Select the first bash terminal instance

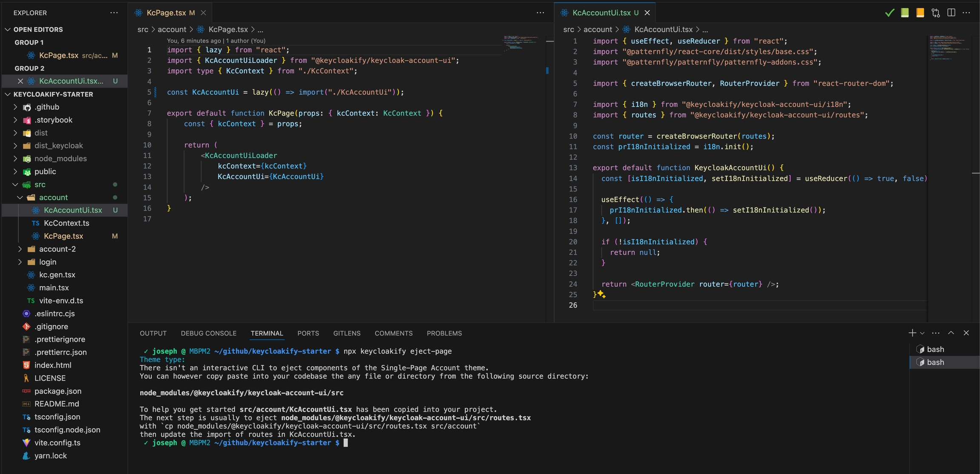935,349
